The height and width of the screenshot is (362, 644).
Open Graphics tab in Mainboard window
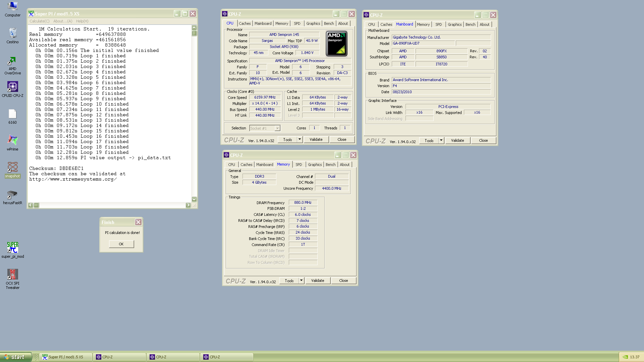(454, 24)
